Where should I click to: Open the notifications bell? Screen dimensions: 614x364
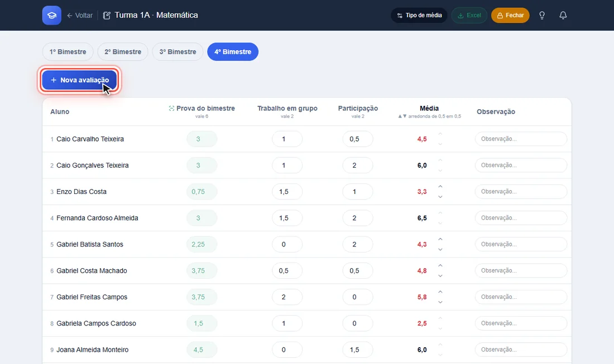[x=563, y=15]
